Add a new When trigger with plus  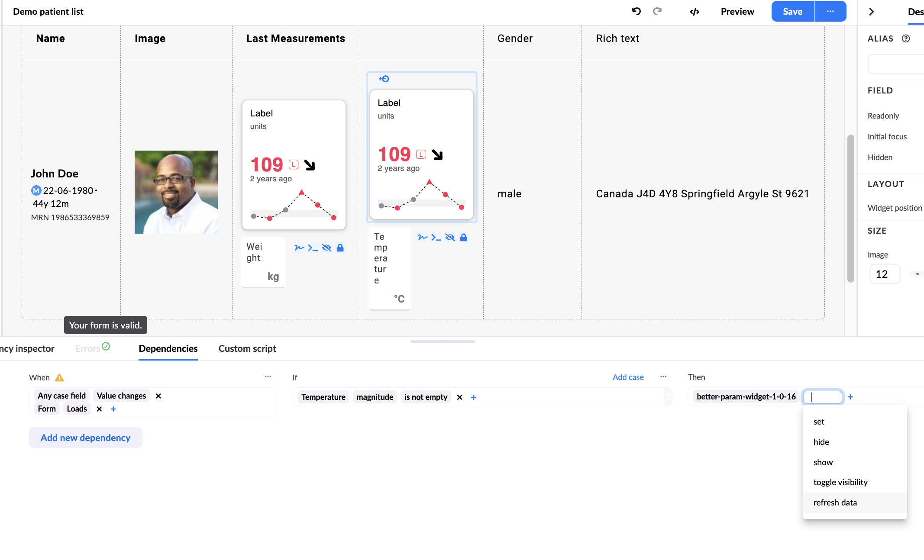tap(113, 409)
